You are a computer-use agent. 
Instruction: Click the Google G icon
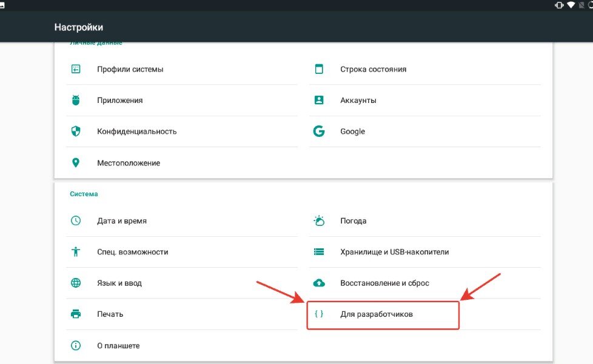[319, 131]
